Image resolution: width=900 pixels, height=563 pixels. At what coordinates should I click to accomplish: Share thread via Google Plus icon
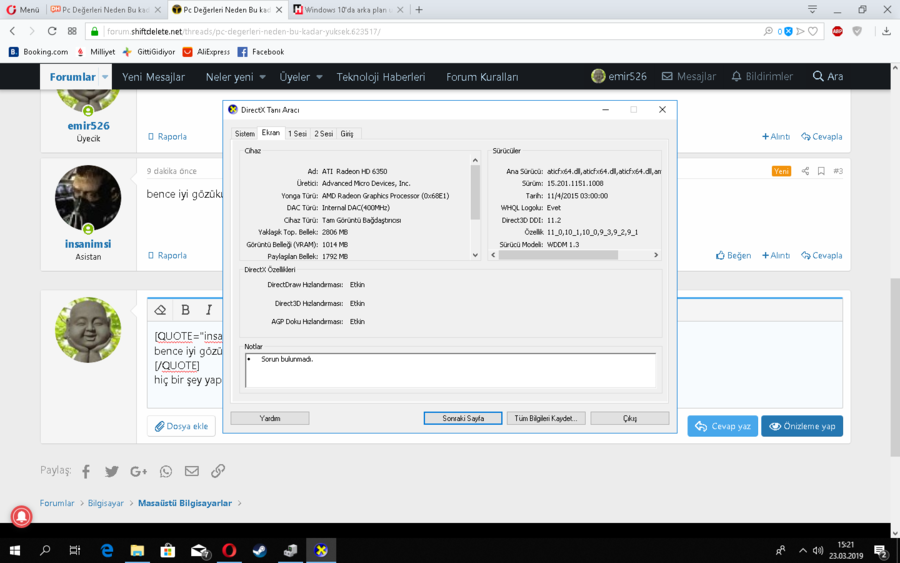[x=138, y=471]
